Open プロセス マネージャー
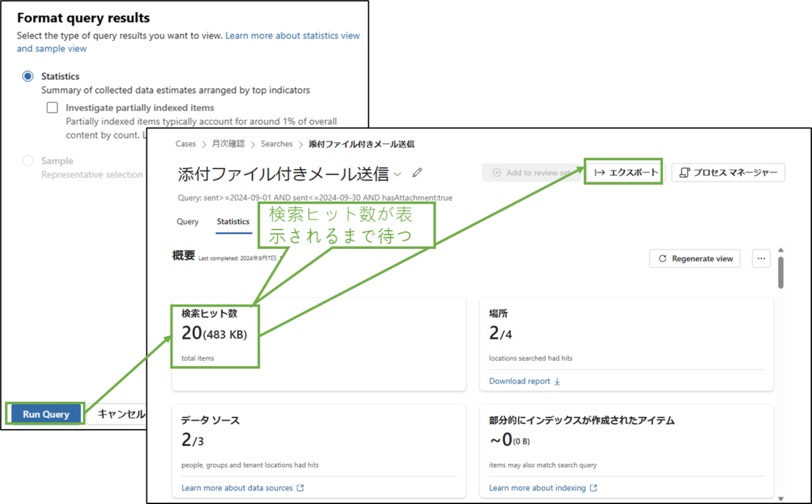 click(728, 173)
